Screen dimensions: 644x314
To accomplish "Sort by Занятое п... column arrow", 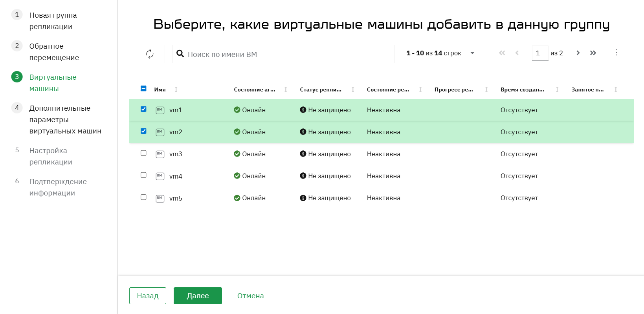I will [616, 89].
